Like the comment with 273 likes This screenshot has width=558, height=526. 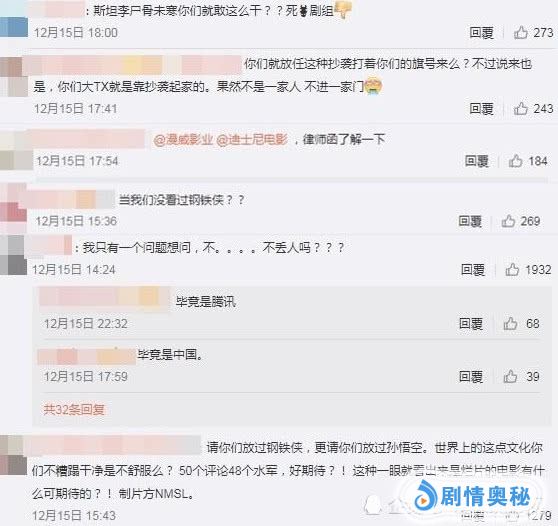[521, 32]
